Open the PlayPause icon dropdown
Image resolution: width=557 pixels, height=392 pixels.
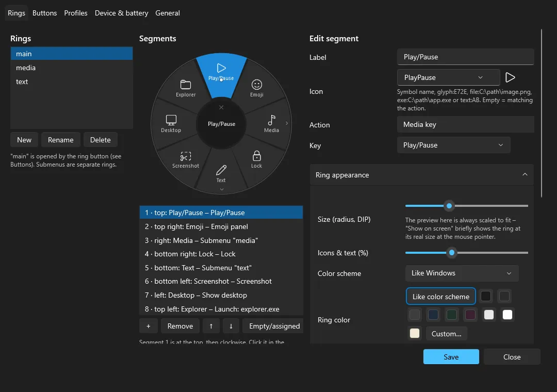pos(448,77)
